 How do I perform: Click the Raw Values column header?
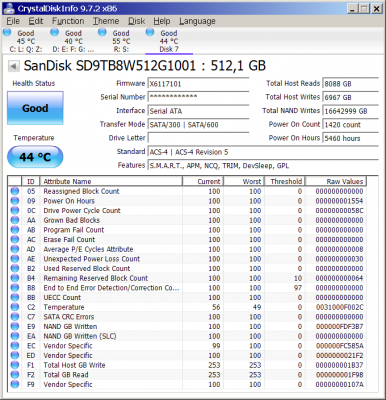coord(336,181)
